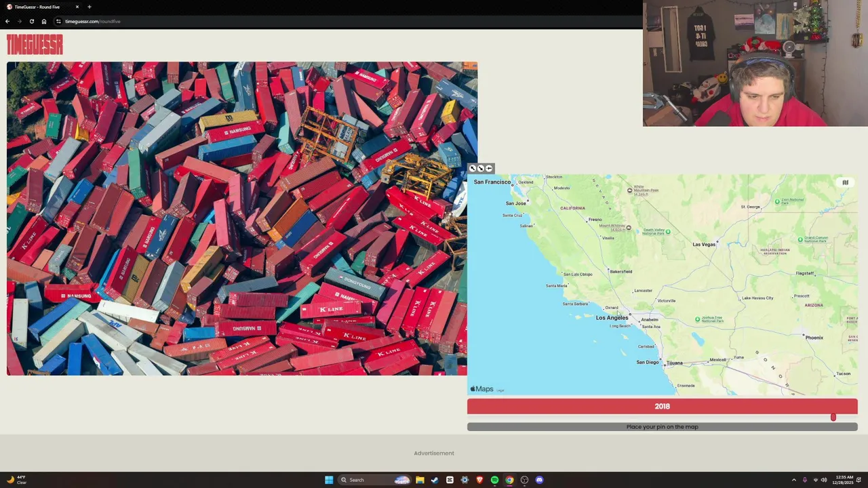
Task: Open a new browser tab
Action: pyautogui.click(x=89, y=7)
